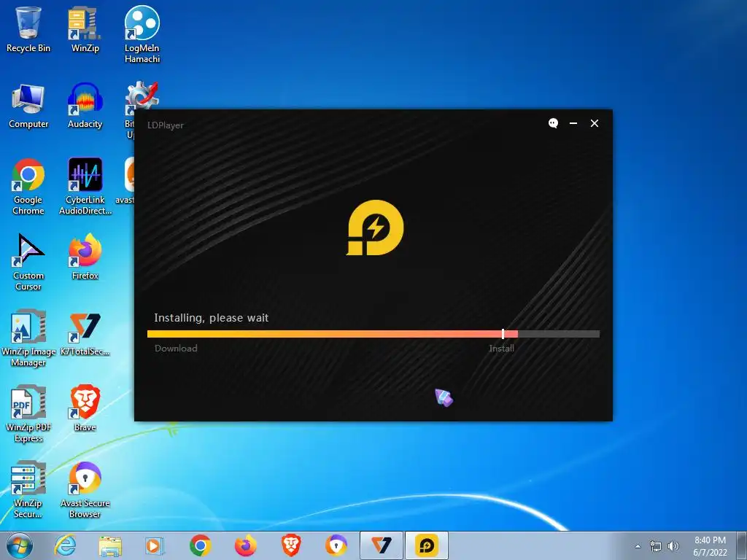Open Windows Media Player from the taskbar

(x=155, y=545)
